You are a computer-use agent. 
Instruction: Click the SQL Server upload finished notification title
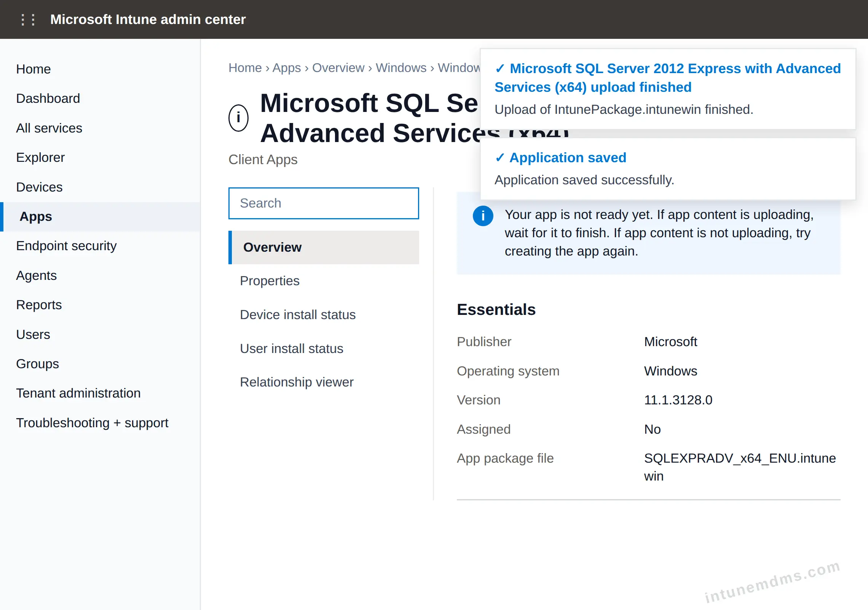coord(668,78)
